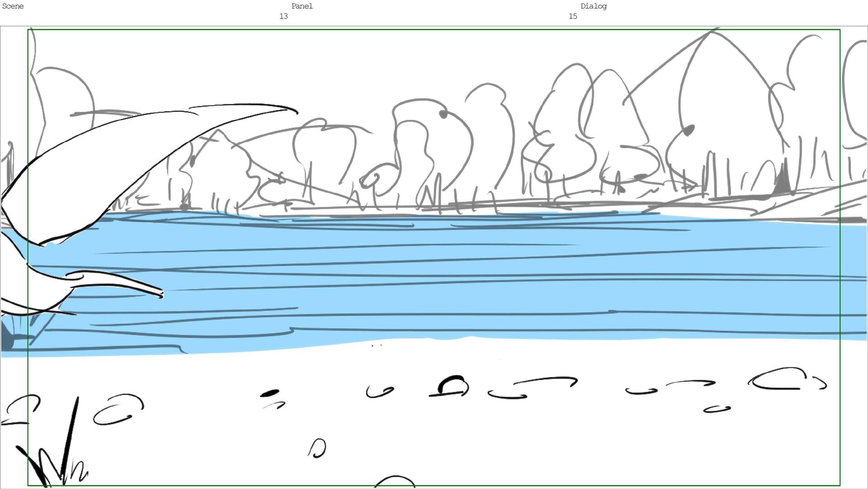
Task: Click the dark knot on right tree
Action: point(689,131)
